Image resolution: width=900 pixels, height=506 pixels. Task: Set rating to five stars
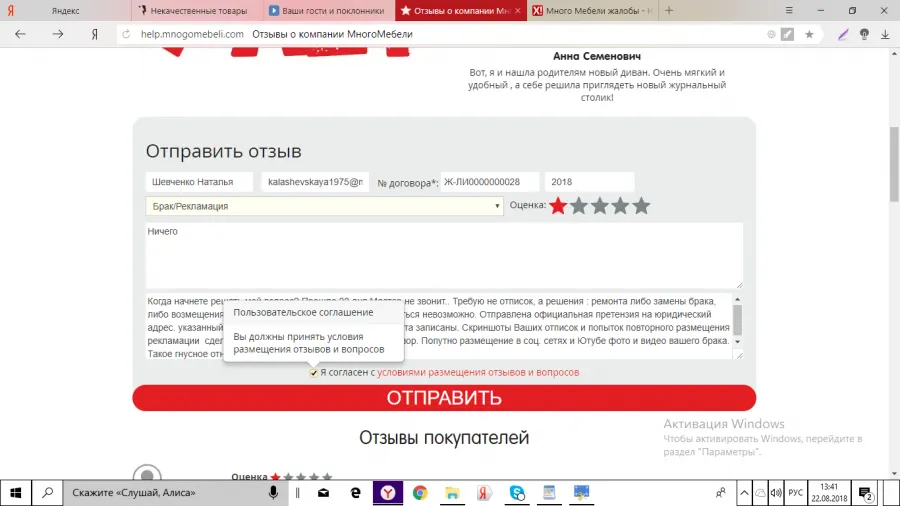pyautogui.click(x=641, y=206)
